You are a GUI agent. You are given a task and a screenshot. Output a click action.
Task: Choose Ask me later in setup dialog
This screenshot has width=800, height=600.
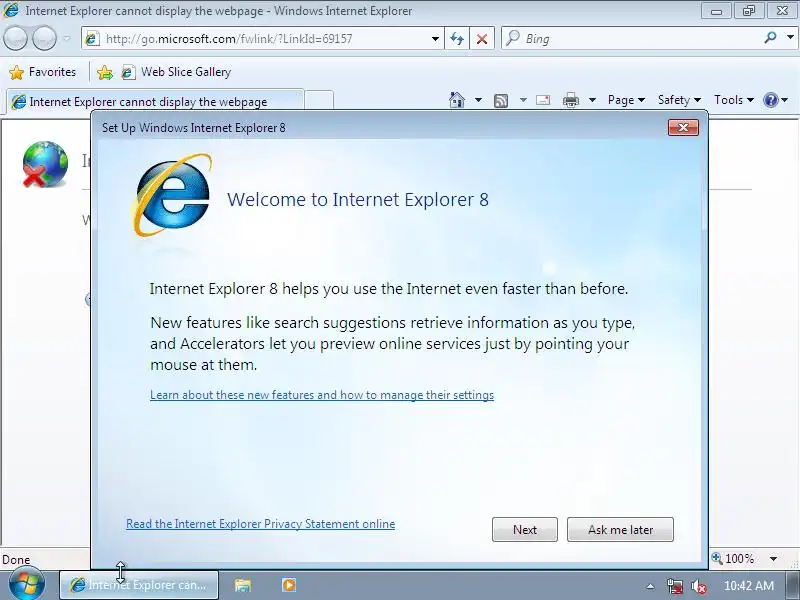(620, 530)
